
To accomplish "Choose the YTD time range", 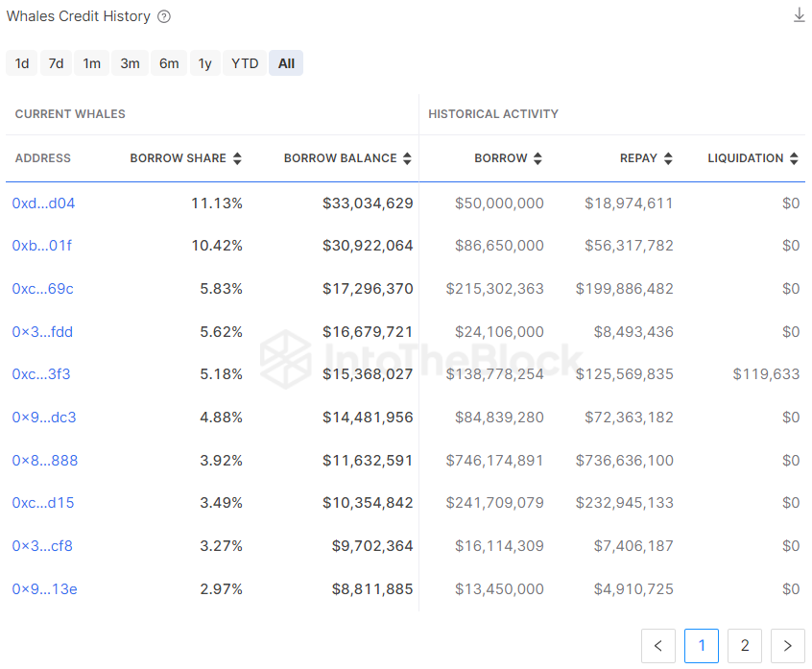I will [245, 63].
